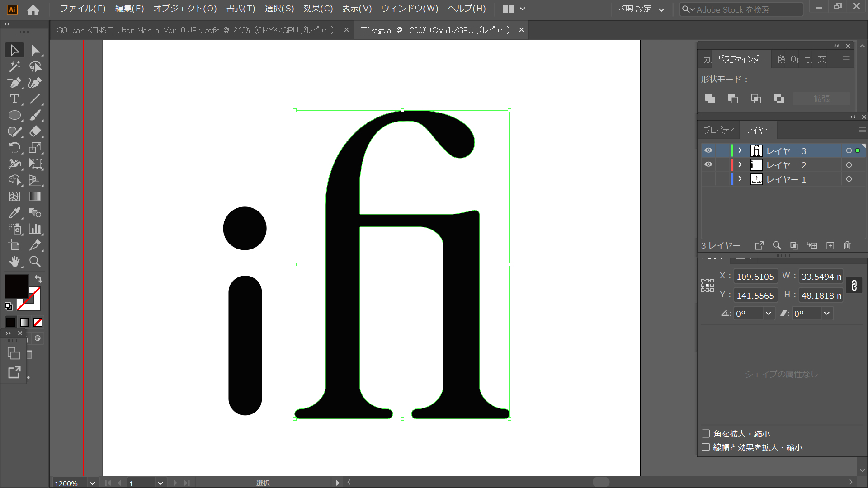This screenshot has width=868, height=488.
Task: Click the Pathfinder Unite shape mode icon
Action: click(x=710, y=99)
